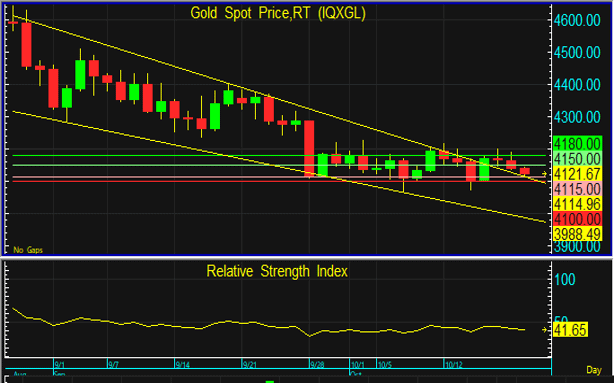Click the yellow 3988.49 trendline value tag
The image size is (614, 383).
(x=577, y=234)
